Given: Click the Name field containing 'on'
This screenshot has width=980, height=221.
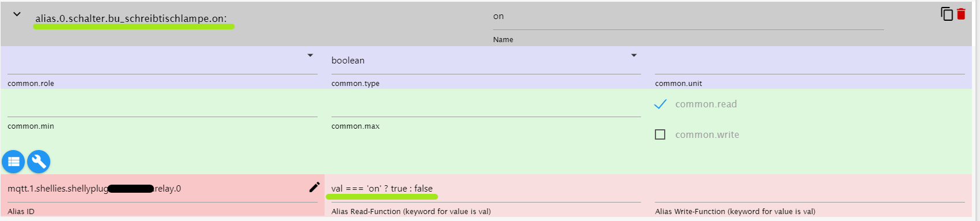Looking at the screenshot, I should pos(688,17).
